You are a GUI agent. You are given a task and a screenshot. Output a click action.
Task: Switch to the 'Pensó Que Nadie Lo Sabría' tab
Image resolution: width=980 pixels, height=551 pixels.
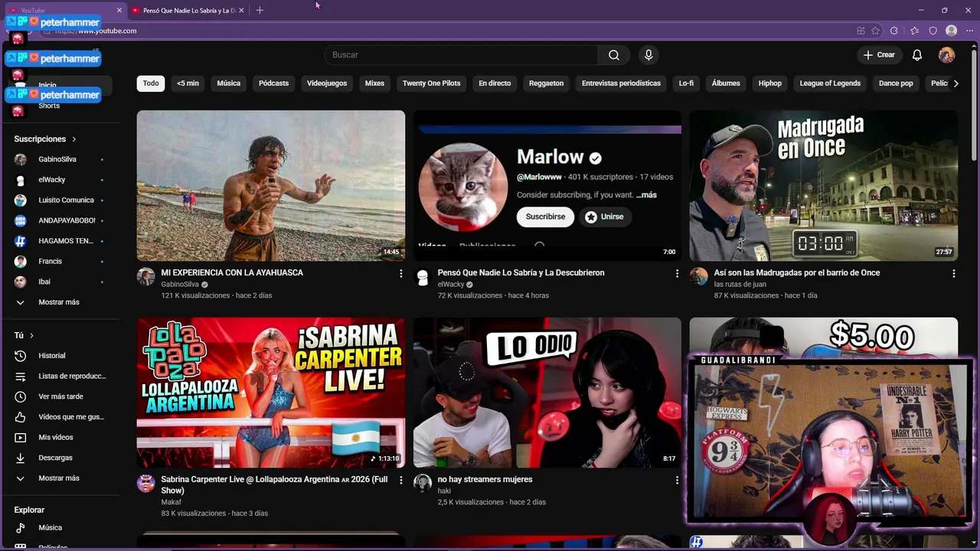pos(188,11)
